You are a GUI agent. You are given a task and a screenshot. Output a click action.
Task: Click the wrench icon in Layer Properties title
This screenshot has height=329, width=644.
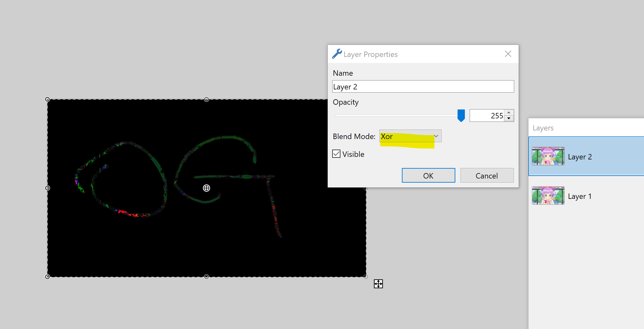click(x=337, y=54)
